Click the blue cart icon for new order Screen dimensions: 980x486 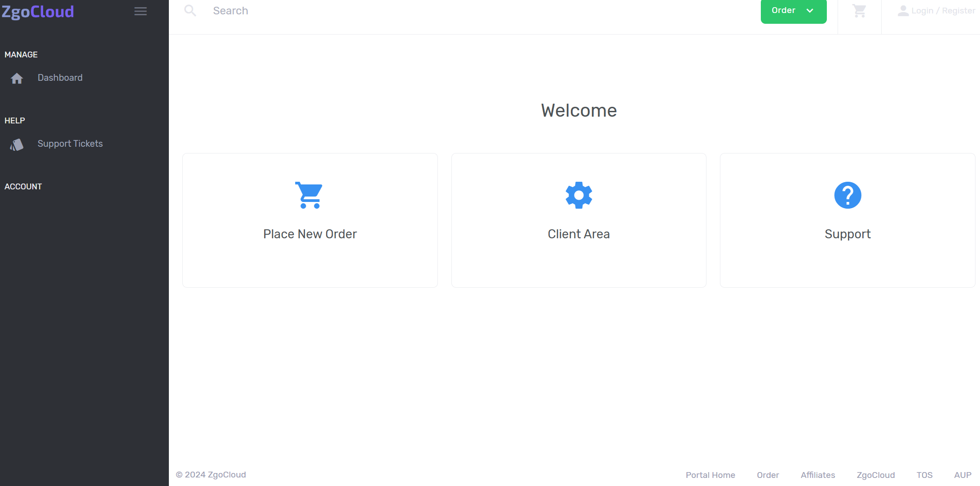pyautogui.click(x=309, y=195)
